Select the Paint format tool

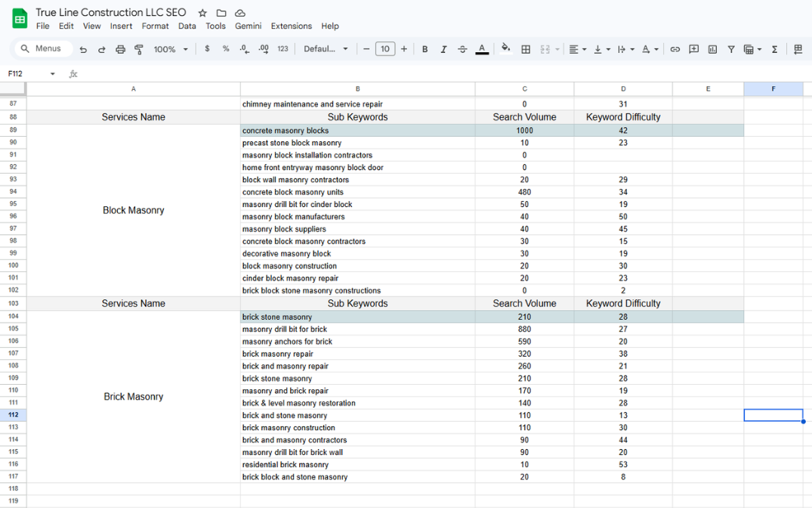click(139, 49)
